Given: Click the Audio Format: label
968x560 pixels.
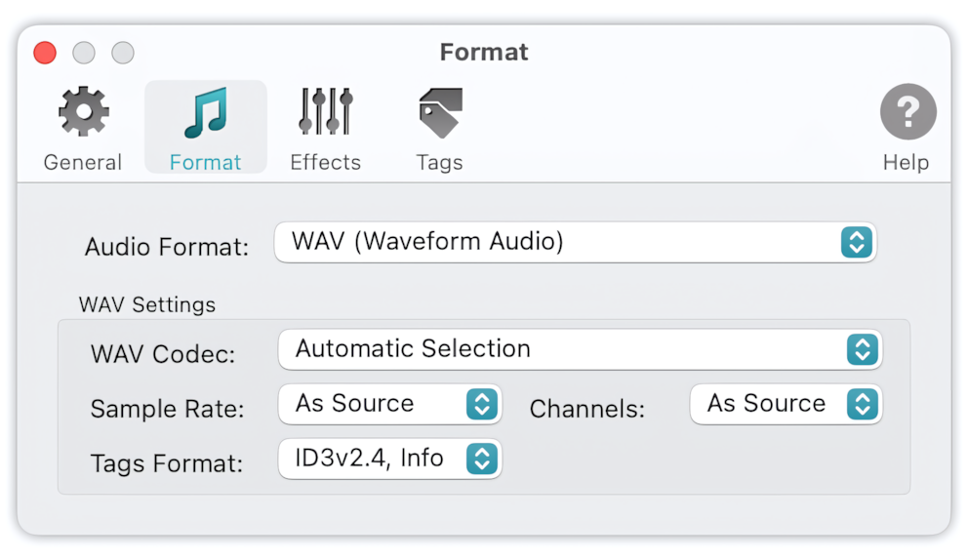Looking at the screenshot, I should point(167,247).
